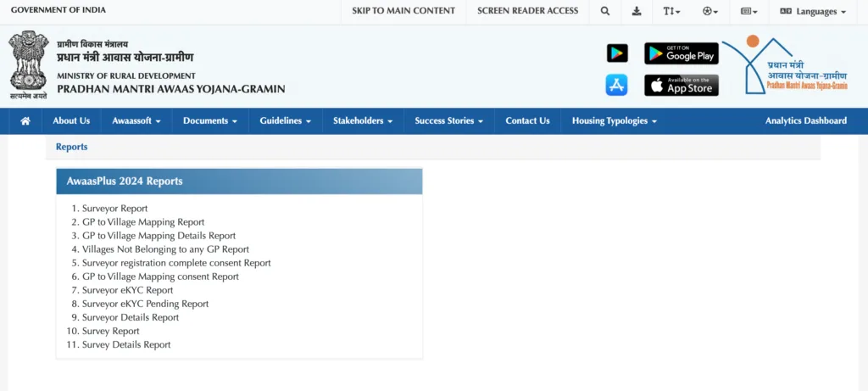Click the Home icon in navigation bar
Screen dimensions: 868x391
[x=25, y=120]
